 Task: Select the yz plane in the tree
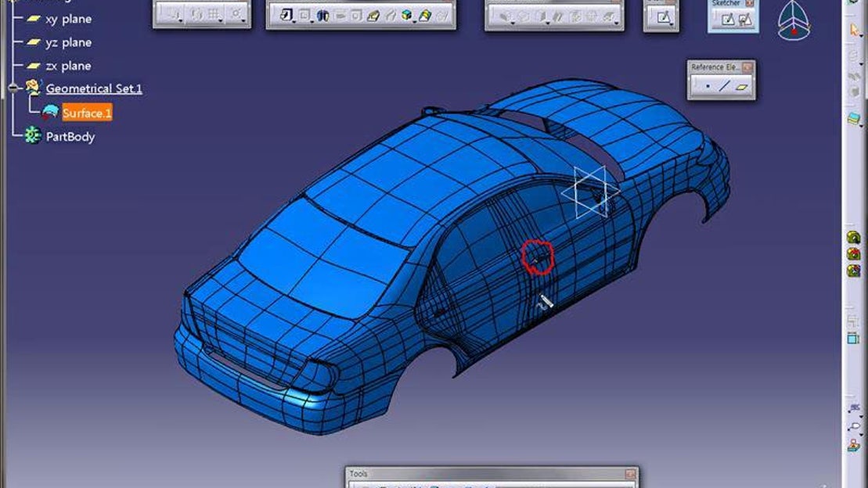tap(68, 42)
